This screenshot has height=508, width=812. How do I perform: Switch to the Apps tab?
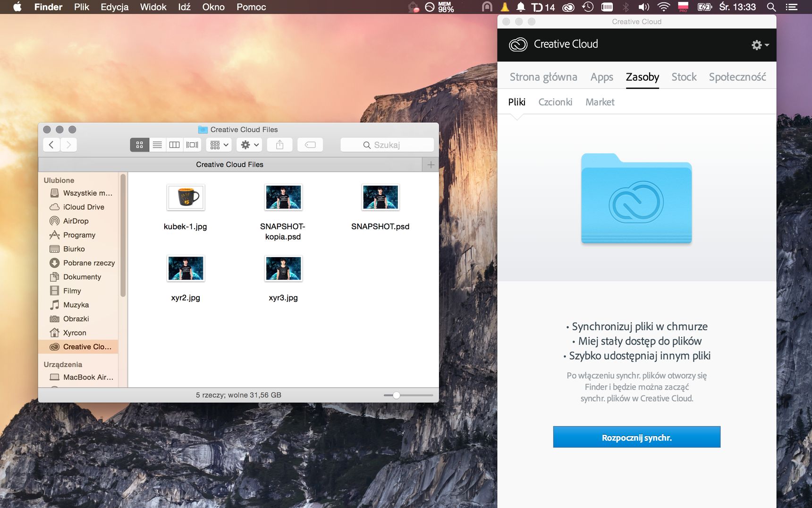601,77
